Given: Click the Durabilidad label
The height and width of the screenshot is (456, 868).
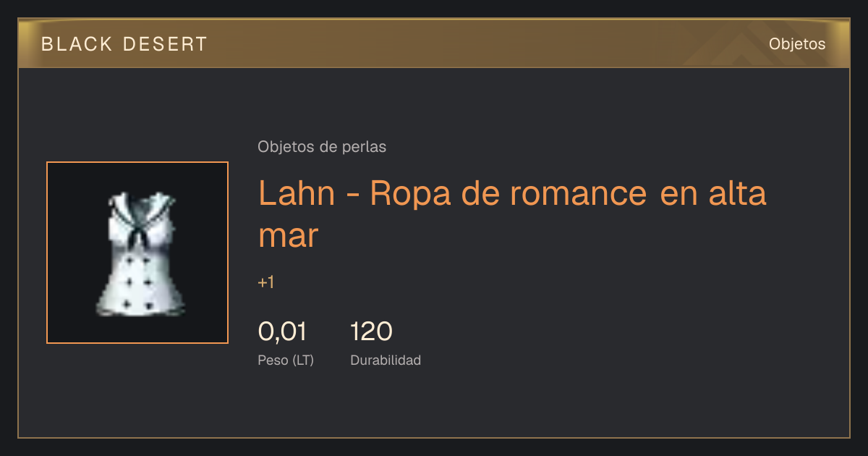Looking at the screenshot, I should point(386,360).
